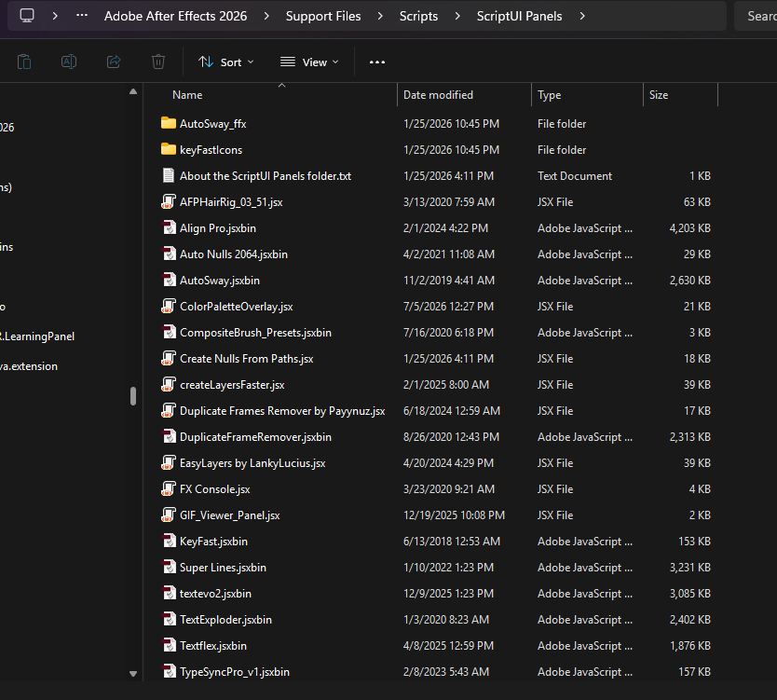Select Duplicate Frames Remover by Payynuz.jsx
The height and width of the screenshot is (700, 777).
[282, 410]
